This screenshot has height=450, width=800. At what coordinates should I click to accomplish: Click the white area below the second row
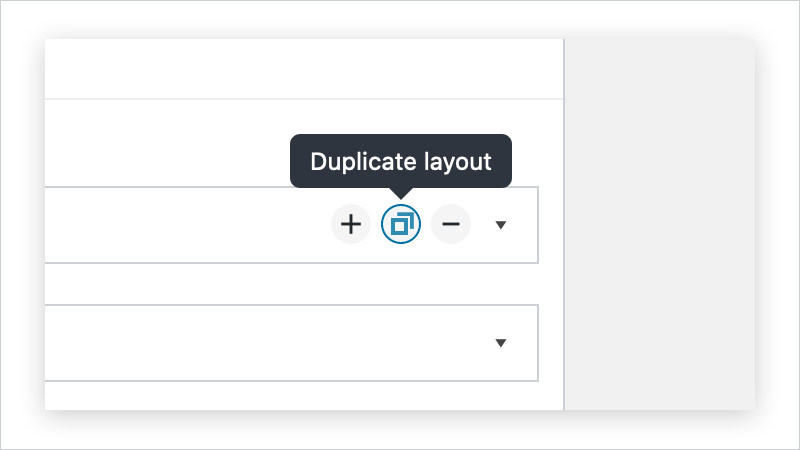[x=304, y=396]
